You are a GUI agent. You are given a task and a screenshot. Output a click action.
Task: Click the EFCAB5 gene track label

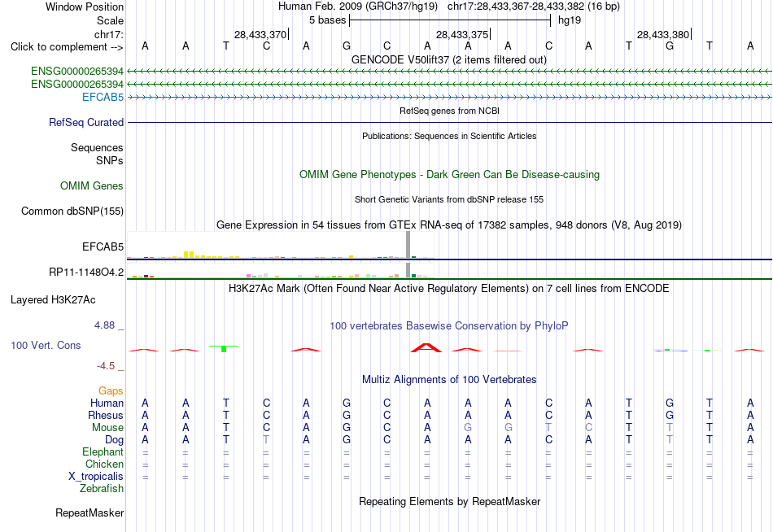coord(103,97)
